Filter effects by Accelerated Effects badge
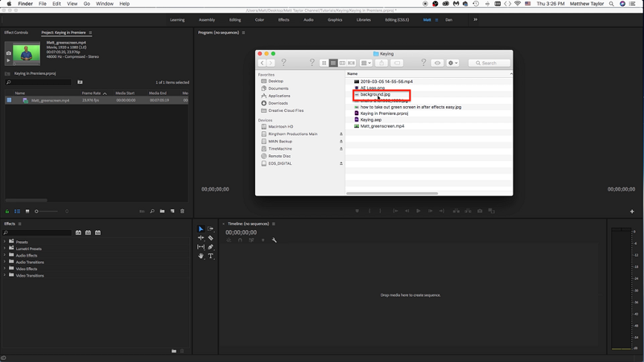644x362 pixels. [78, 232]
